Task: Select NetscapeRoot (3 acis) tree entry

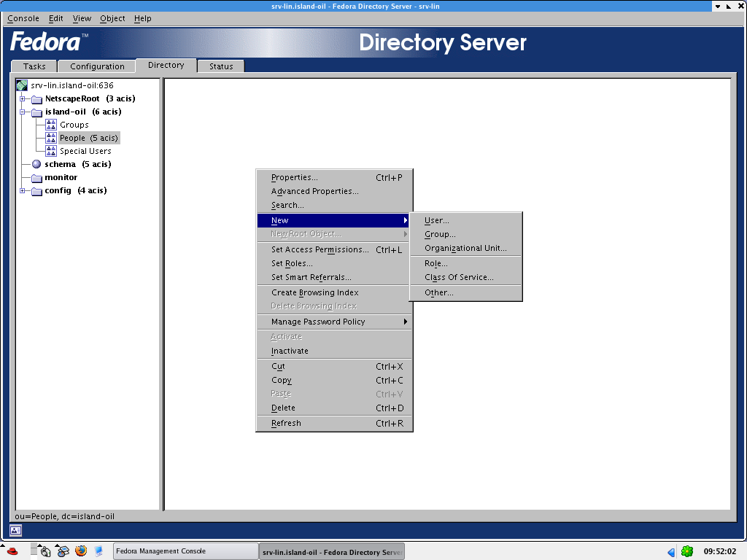Action: [90, 99]
